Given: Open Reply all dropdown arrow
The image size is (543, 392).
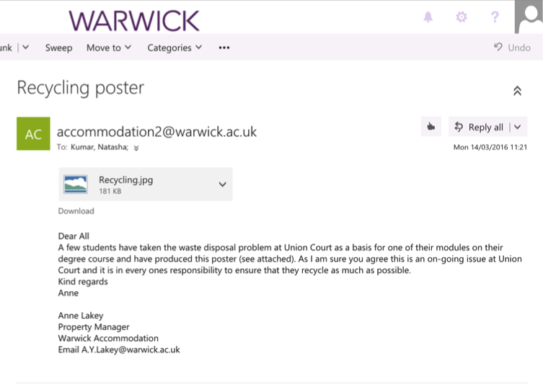Looking at the screenshot, I should click(518, 127).
